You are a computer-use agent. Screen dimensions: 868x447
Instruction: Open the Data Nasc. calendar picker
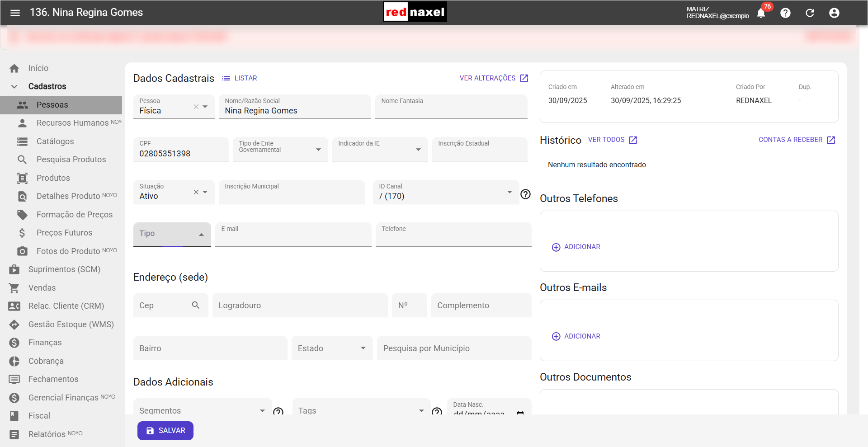[520, 413]
